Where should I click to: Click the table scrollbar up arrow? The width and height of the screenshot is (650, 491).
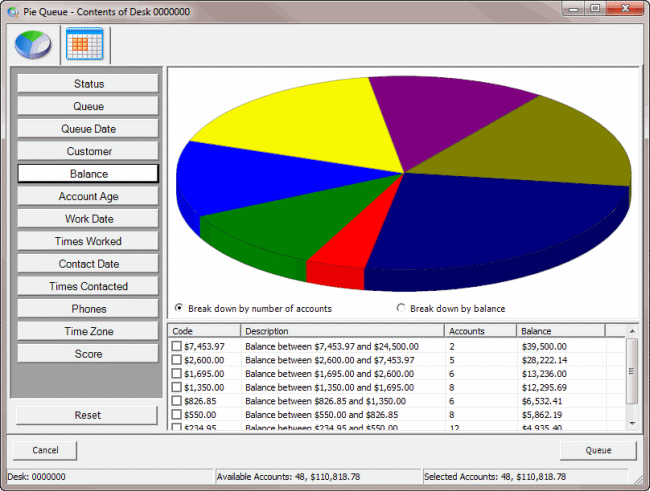pyautogui.click(x=632, y=331)
